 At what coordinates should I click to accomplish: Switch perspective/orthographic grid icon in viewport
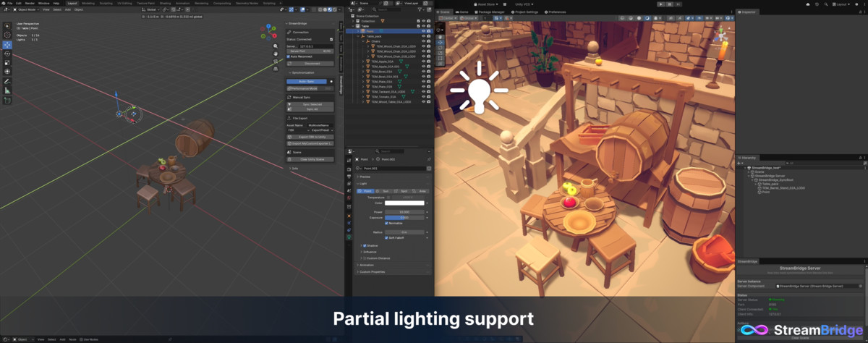pos(276,70)
